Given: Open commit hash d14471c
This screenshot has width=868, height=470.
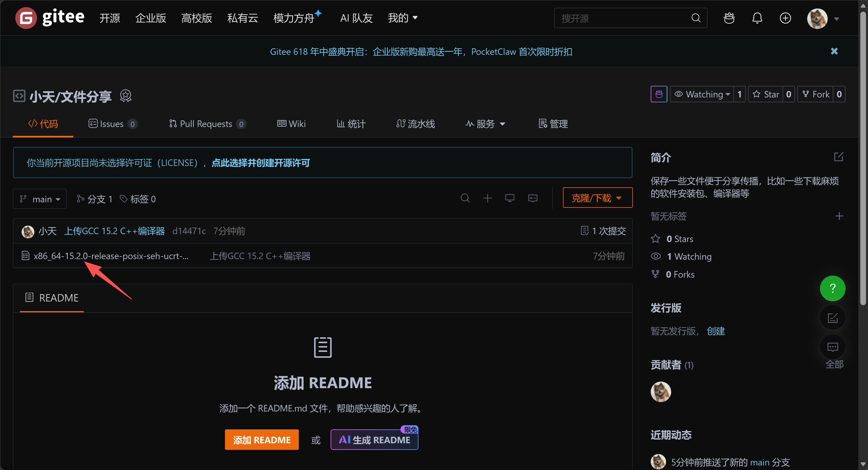Looking at the screenshot, I should tap(189, 231).
